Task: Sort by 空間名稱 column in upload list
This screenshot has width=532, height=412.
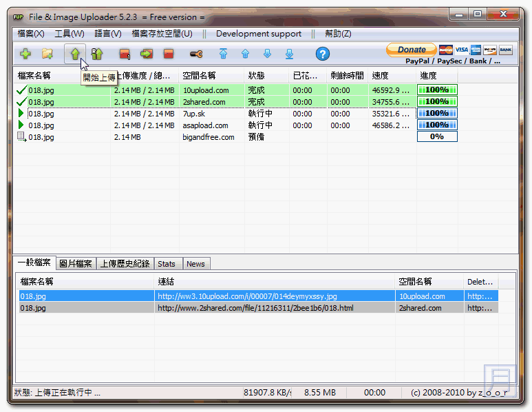Action: 211,76
